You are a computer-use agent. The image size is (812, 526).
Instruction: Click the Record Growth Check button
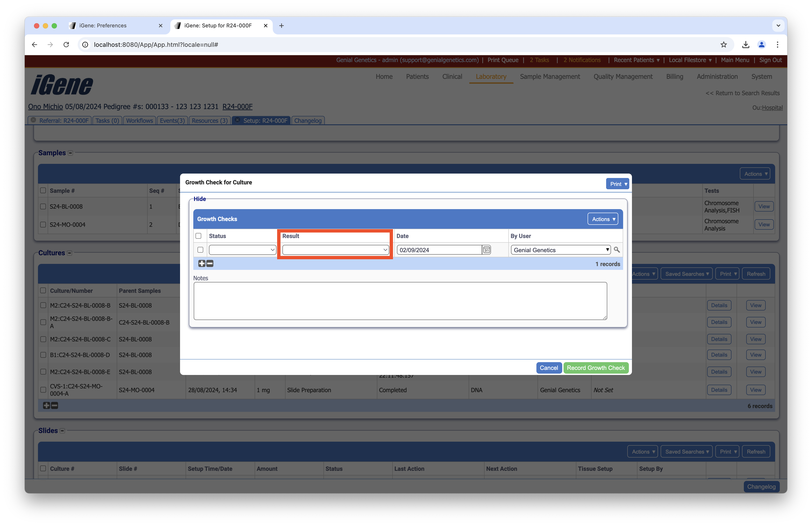595,368
